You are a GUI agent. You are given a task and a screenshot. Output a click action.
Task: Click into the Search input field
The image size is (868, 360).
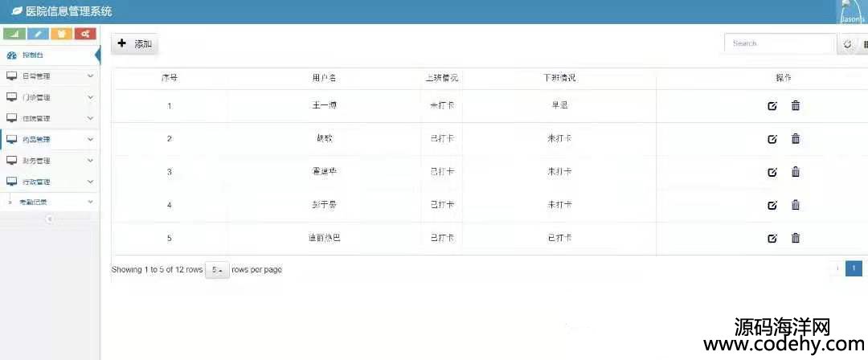[780, 43]
